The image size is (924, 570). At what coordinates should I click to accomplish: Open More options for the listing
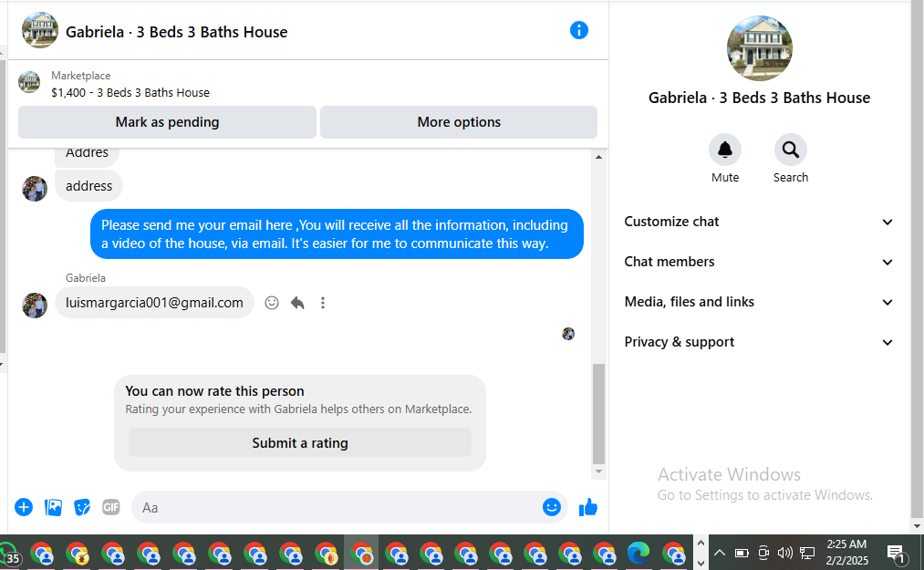click(459, 122)
